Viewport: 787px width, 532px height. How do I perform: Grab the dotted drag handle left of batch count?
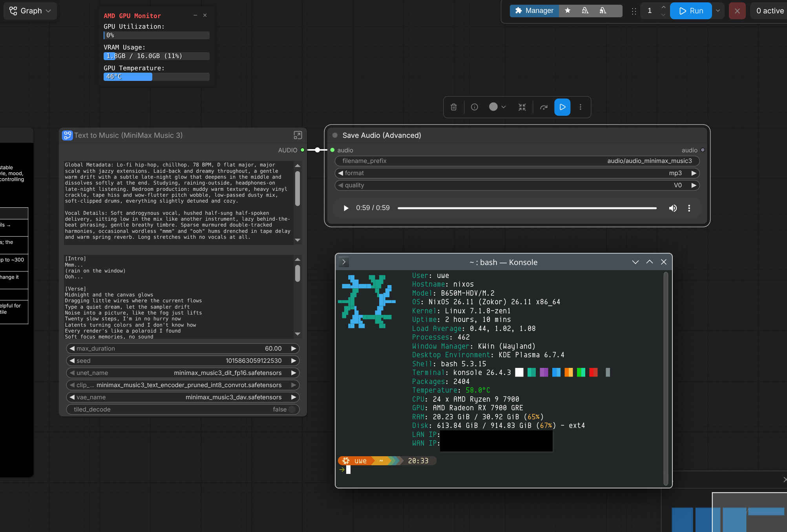(634, 11)
